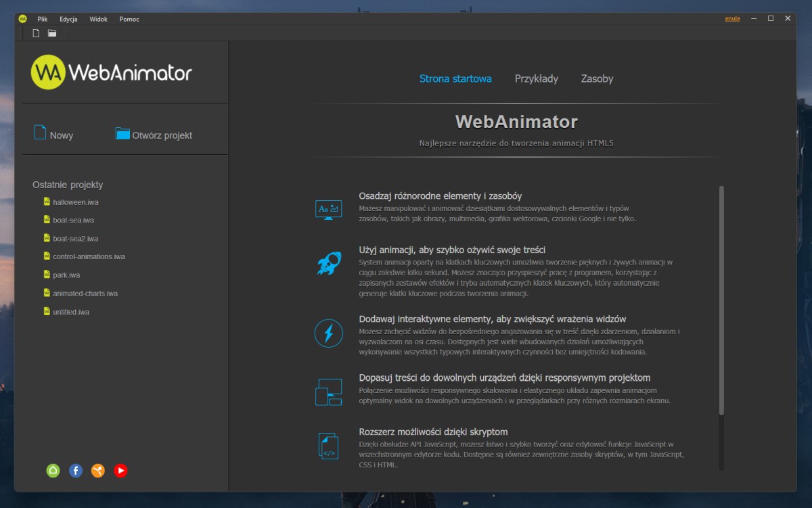Click the rocket animation icon
Screen dimensions: 812x508
328,263
